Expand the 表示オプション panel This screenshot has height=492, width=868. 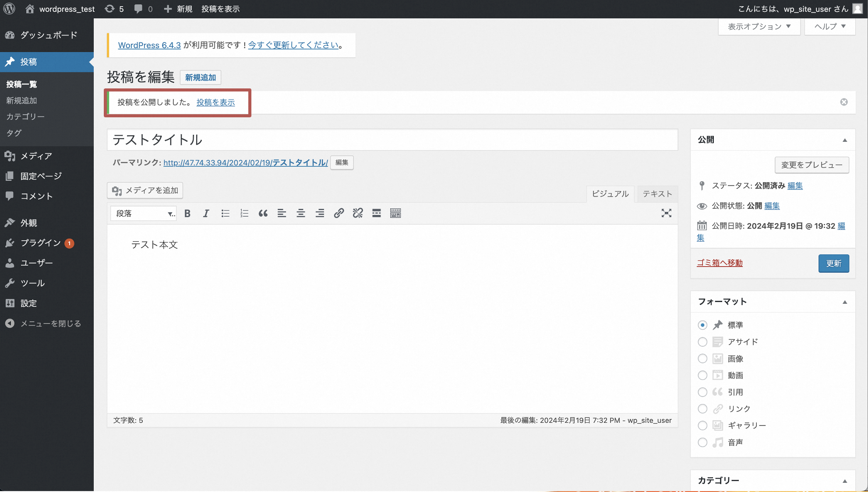coord(759,27)
